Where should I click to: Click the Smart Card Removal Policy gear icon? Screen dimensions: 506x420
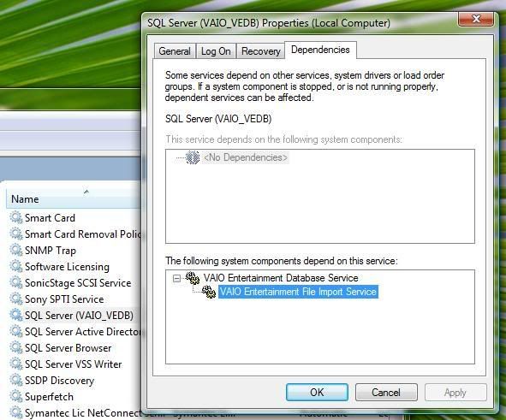click(15, 234)
